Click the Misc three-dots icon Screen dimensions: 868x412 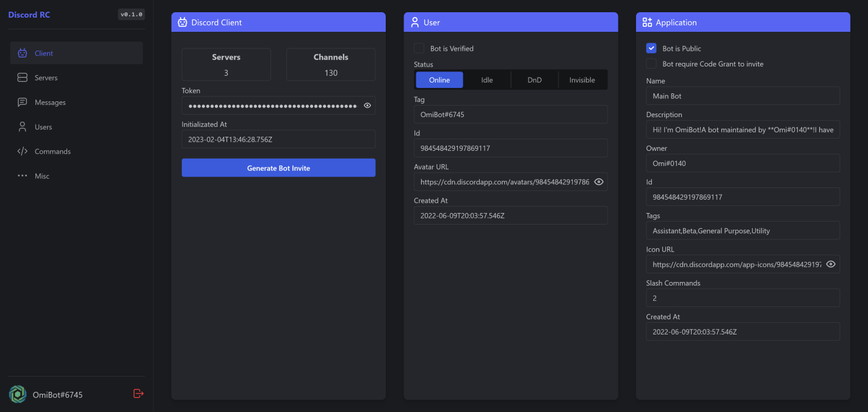point(23,176)
